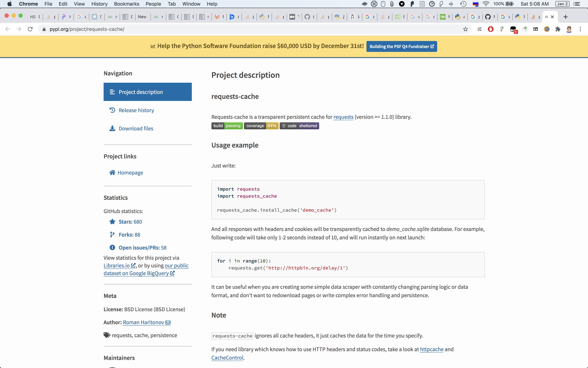This screenshot has width=588, height=368.
Task: Open a new browser tab
Action: pyautogui.click(x=566, y=17)
